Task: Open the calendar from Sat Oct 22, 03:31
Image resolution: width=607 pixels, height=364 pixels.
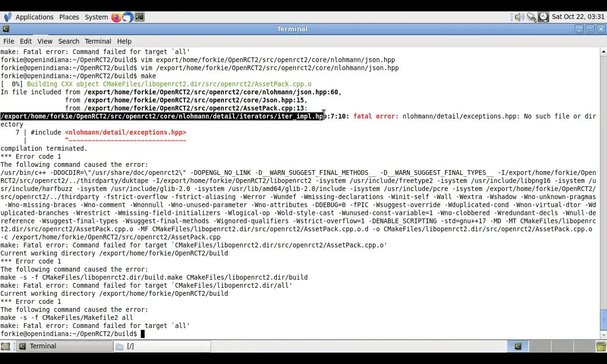Action: click(578, 17)
